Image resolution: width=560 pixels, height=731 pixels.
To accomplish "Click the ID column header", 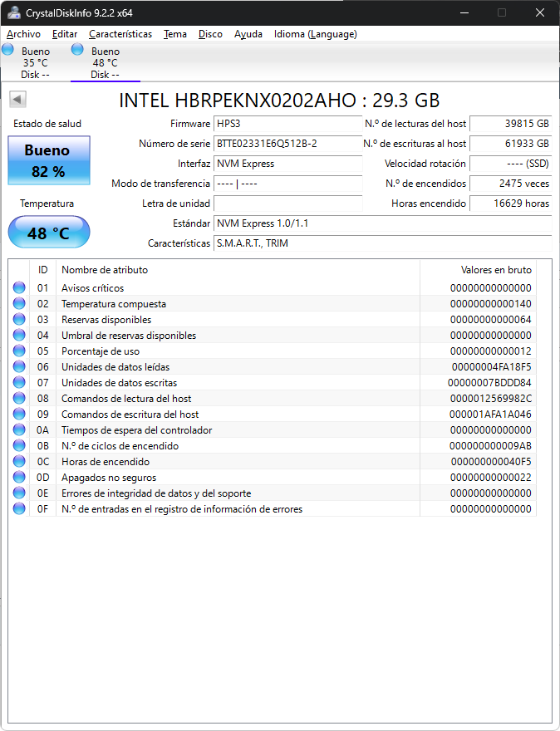I will coord(43,270).
